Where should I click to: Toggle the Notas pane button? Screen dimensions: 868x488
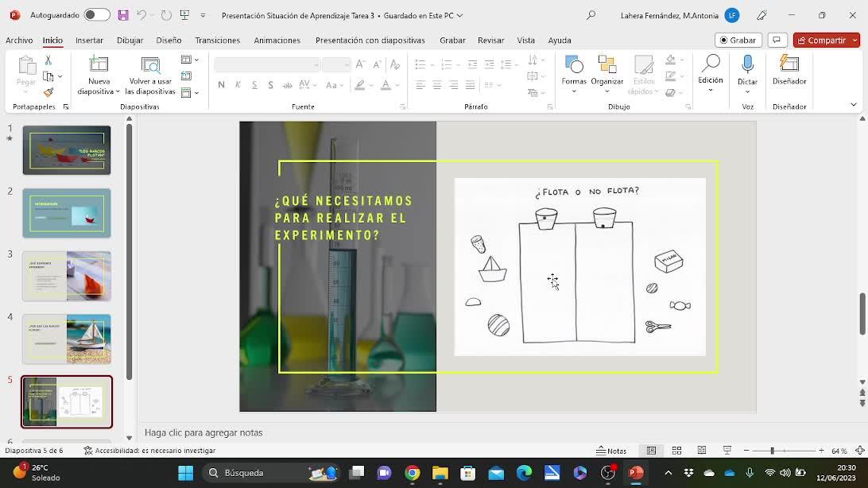coord(611,451)
